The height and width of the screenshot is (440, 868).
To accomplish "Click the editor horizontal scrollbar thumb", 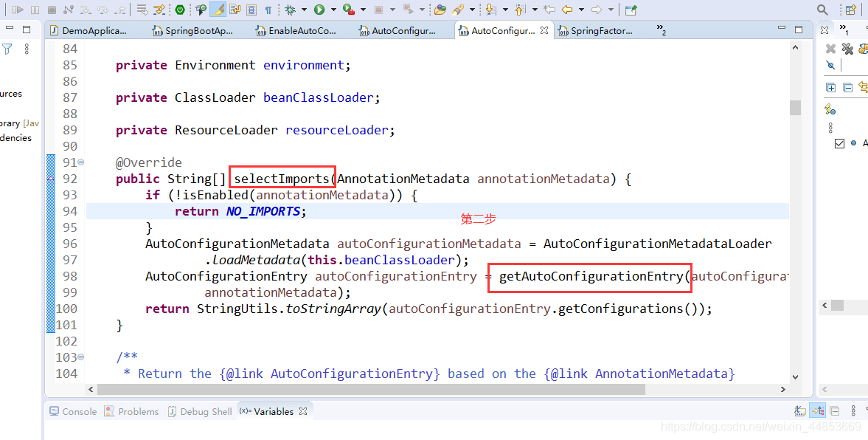I will point(371,390).
